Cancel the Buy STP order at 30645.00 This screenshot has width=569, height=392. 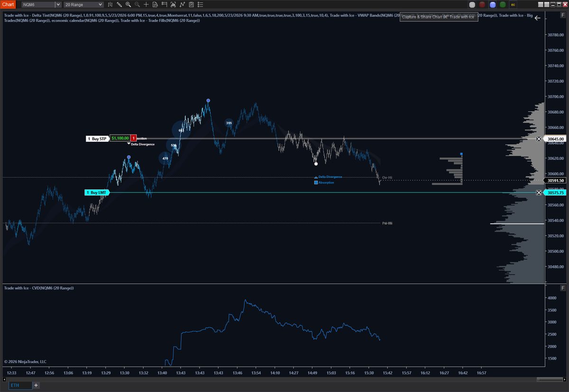539,139
